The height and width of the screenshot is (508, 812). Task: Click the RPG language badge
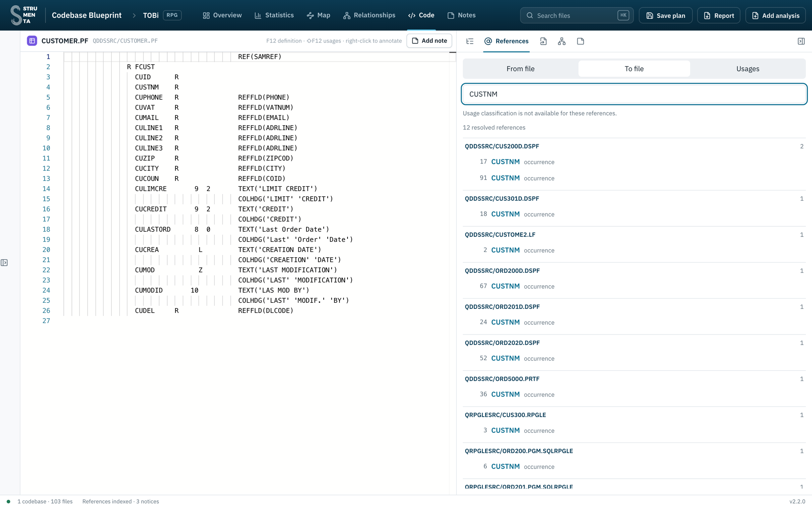172,15
